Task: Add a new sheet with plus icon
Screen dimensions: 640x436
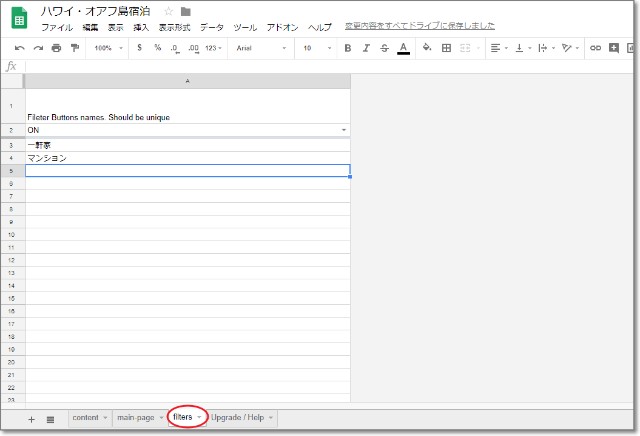Action: click(31, 418)
